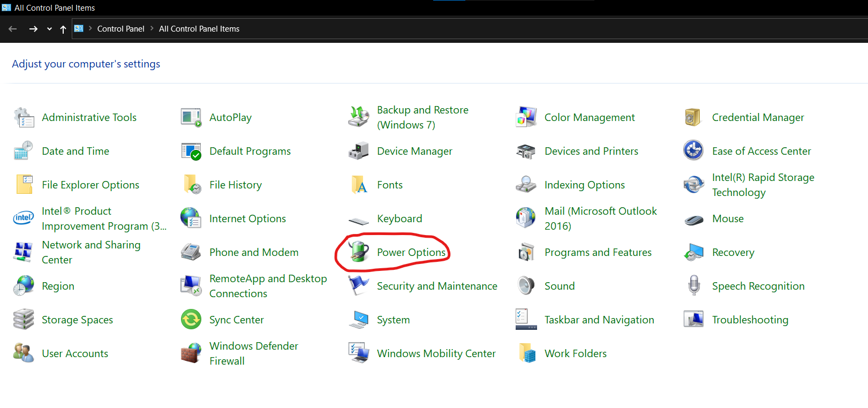Expand the recent locations dropdown arrow
The height and width of the screenshot is (408, 868).
49,29
